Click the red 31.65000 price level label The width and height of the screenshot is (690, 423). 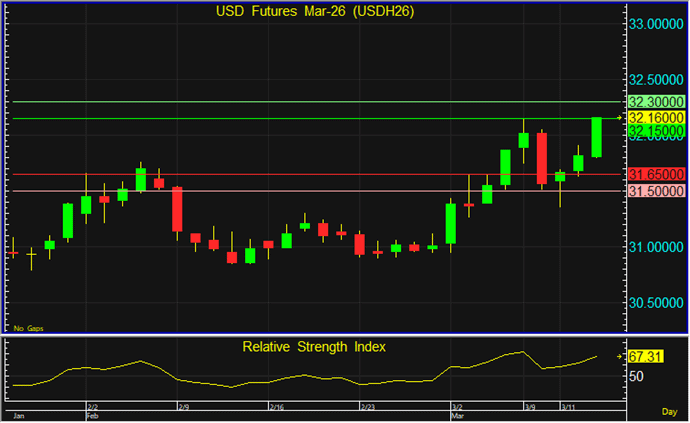tap(656, 174)
